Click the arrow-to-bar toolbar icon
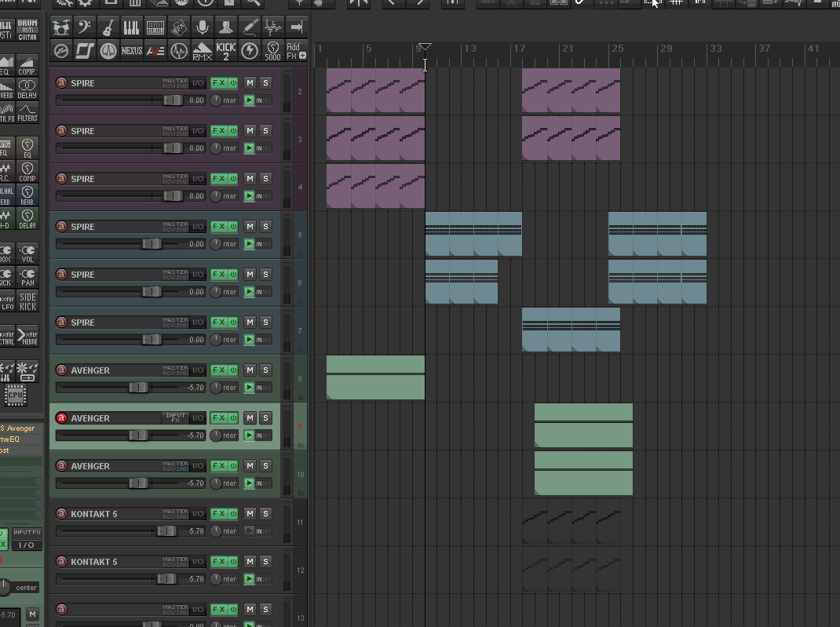Image resolution: width=840 pixels, height=627 pixels. coord(296,27)
